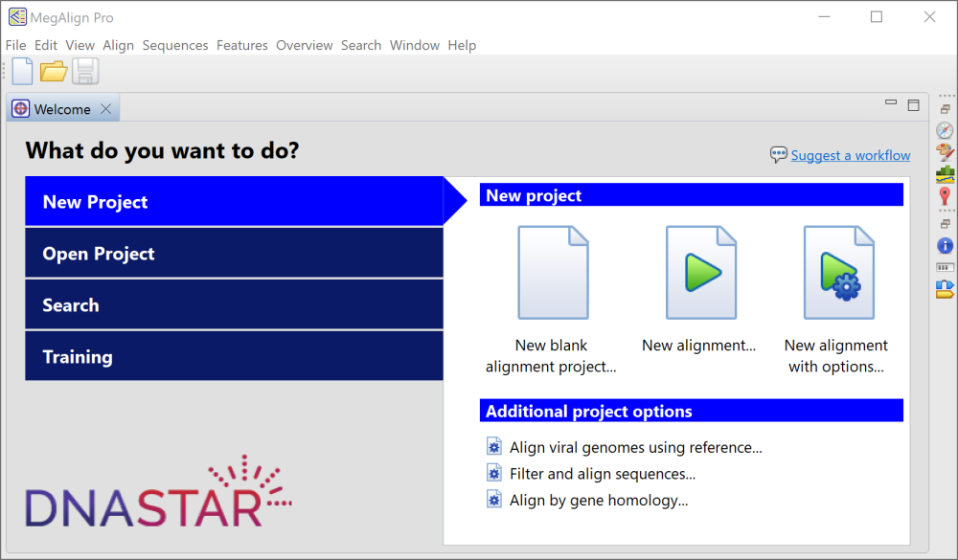Open the Overview menu
Screen dimensions: 958x560
[x=305, y=45]
